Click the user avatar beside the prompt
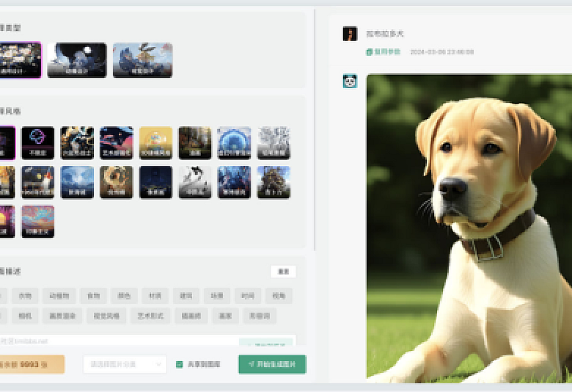Screen dimensions: 572x392 tap(350, 34)
